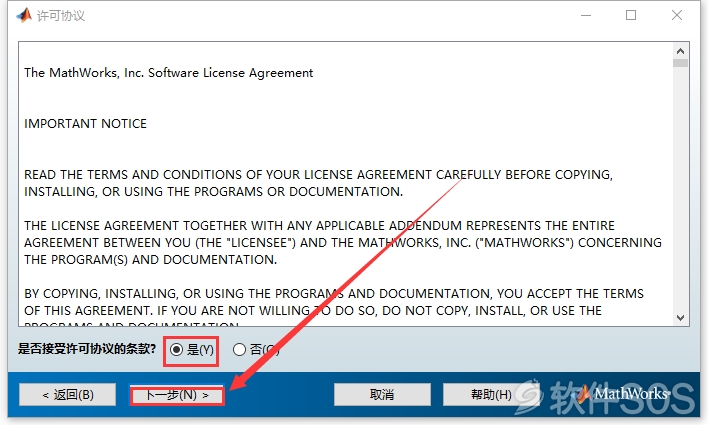Screen dimensions: 708x425
Task: Click the scrollbar thumb in license box
Action: (680, 63)
